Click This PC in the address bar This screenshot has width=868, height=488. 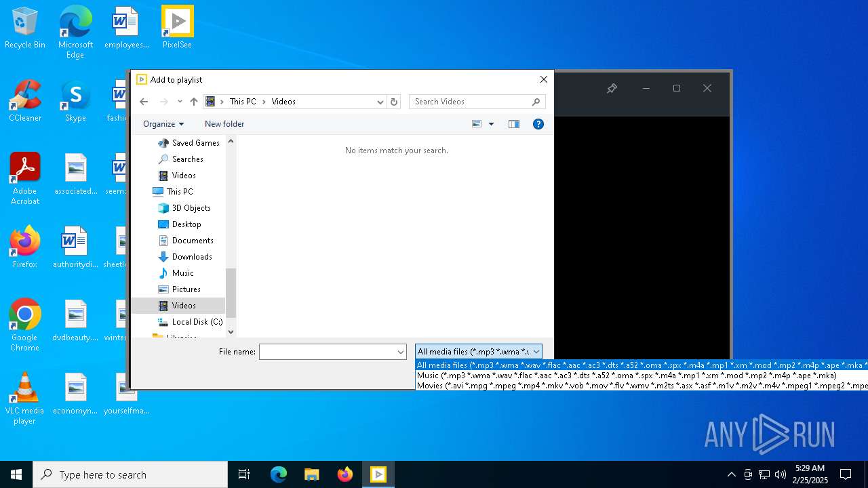click(243, 102)
